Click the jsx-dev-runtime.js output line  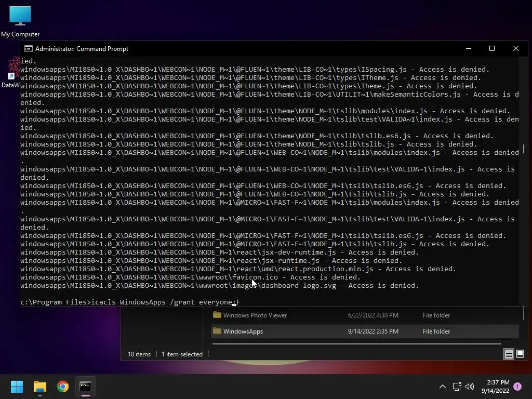click(220, 252)
